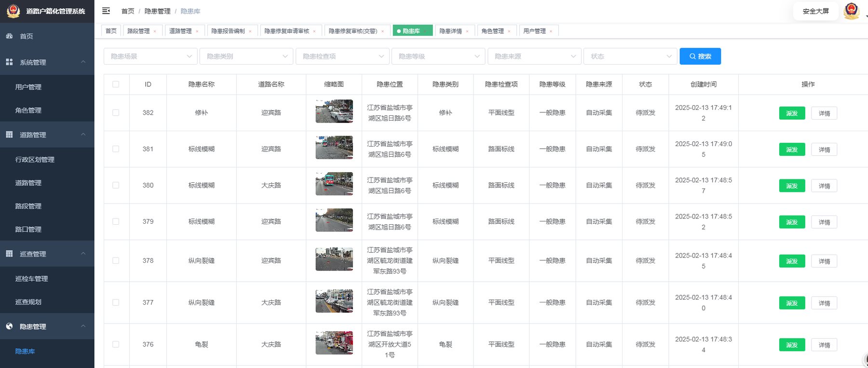Click the 首页 dashboard icon in sidebar
Screen dimensions: 868x368
(x=9, y=36)
